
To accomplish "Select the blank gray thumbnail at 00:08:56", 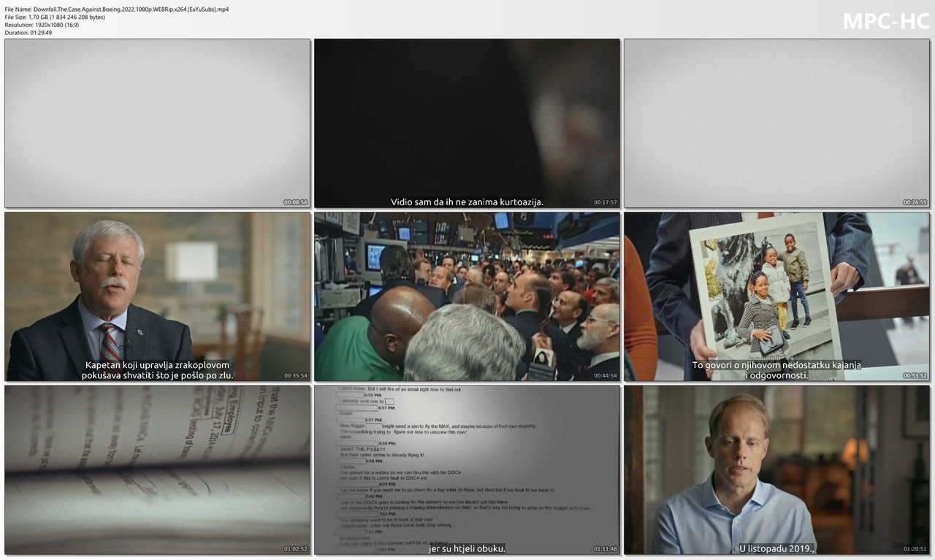I will point(158,123).
